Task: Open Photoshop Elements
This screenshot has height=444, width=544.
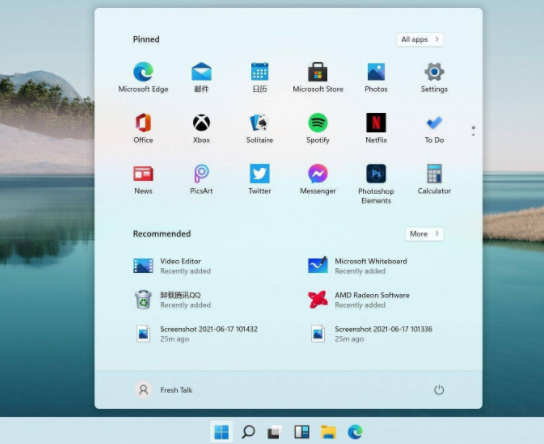Action: pos(376,184)
